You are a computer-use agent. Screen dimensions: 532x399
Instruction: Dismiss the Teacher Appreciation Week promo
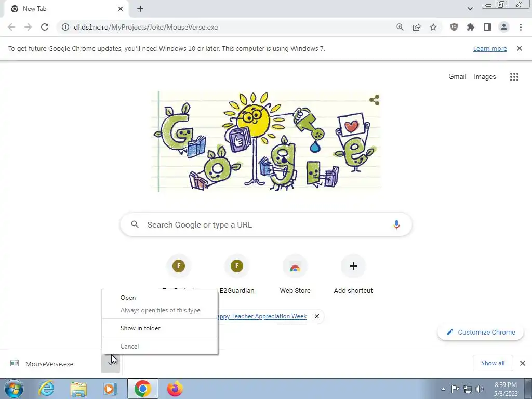coord(317,316)
